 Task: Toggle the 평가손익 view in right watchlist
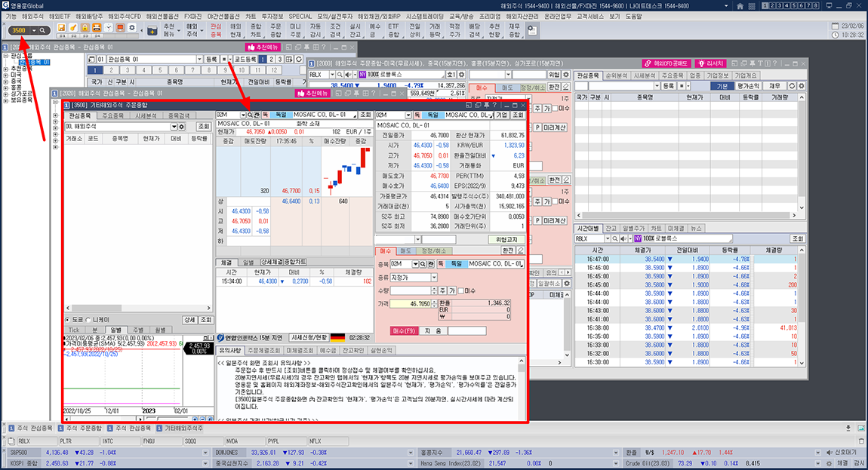click(748, 86)
